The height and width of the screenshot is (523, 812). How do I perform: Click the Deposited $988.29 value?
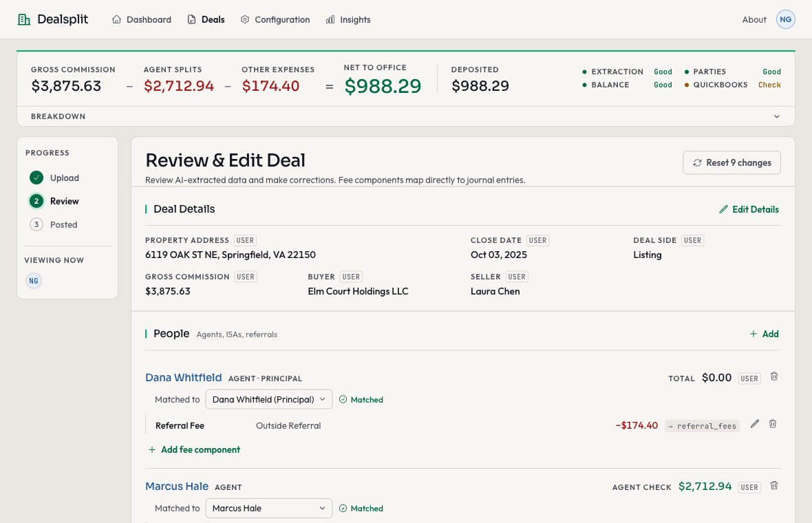point(480,86)
